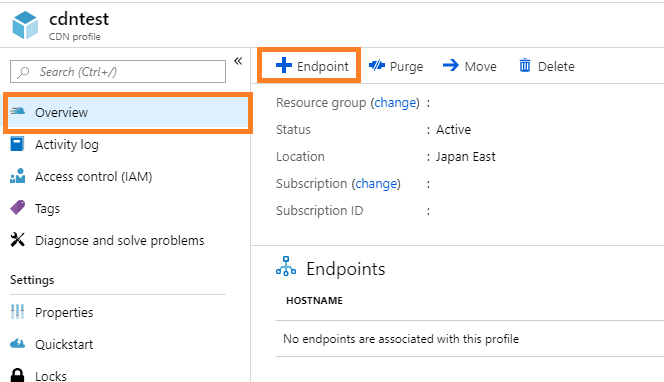Click the HOSTNAME column header
This screenshot has height=382, width=664.
click(x=314, y=301)
